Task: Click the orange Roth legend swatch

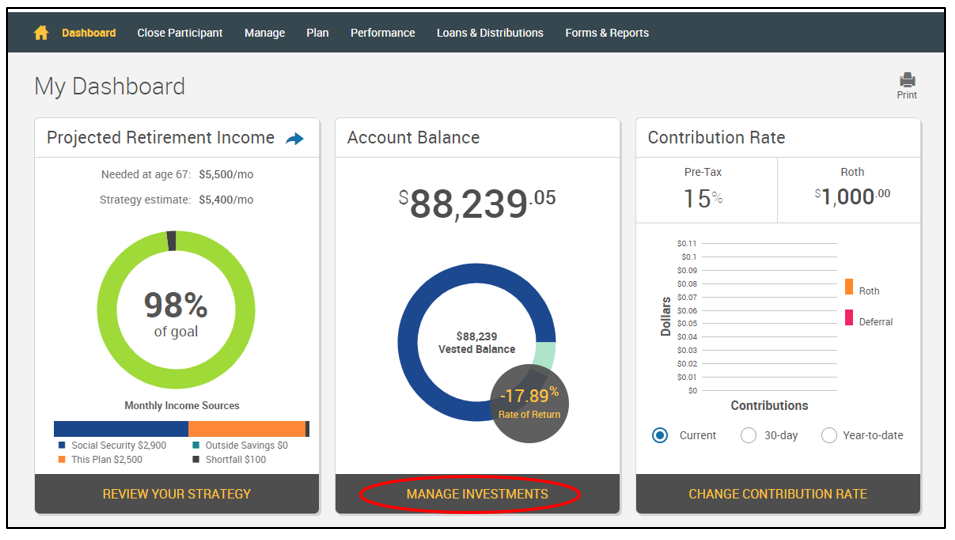Action: [x=849, y=287]
